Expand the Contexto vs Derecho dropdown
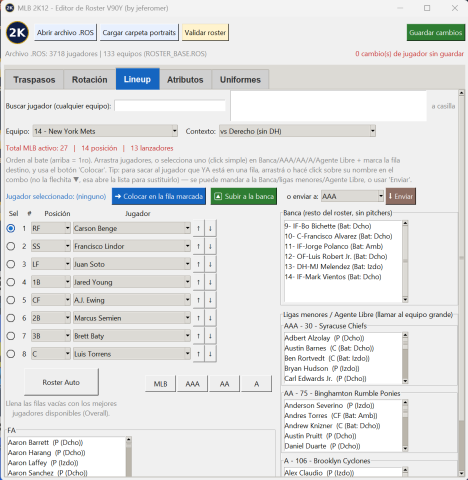The width and height of the screenshot is (468, 480). tap(297, 131)
